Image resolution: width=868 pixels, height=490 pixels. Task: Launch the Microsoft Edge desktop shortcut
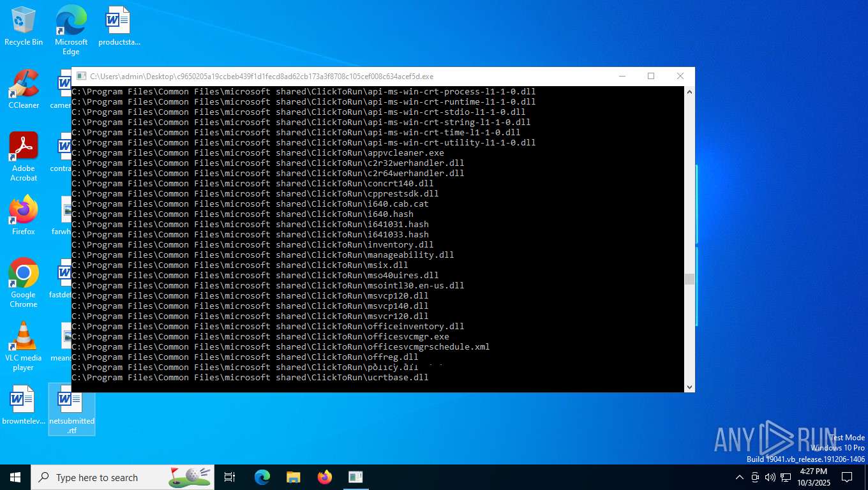coord(71,30)
